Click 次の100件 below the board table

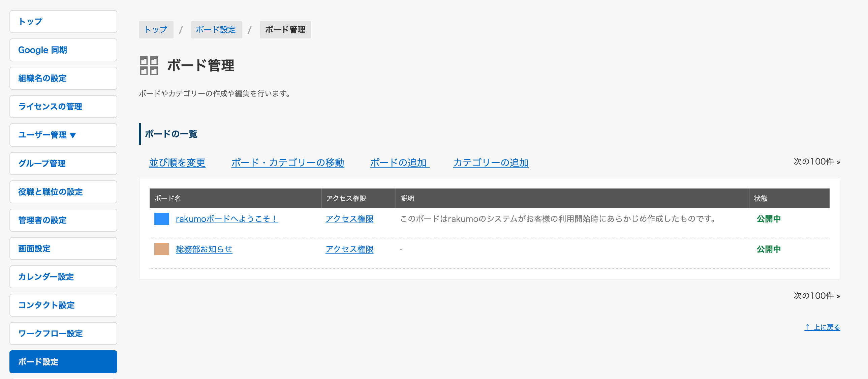tap(817, 296)
